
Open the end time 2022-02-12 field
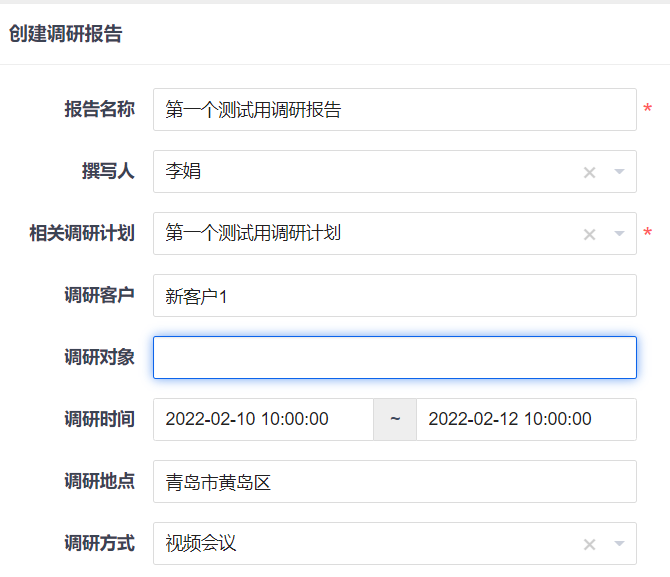[526, 420]
